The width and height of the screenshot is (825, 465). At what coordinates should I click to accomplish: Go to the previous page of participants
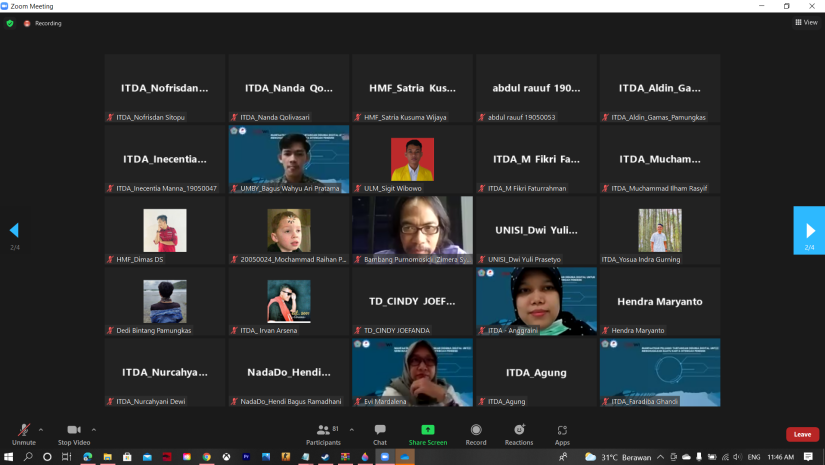14,230
